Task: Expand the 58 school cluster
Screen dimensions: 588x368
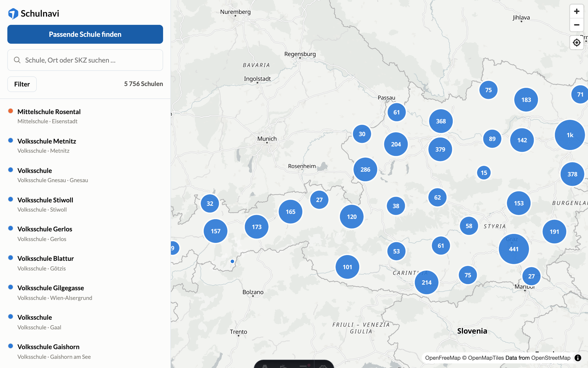Action: click(469, 226)
